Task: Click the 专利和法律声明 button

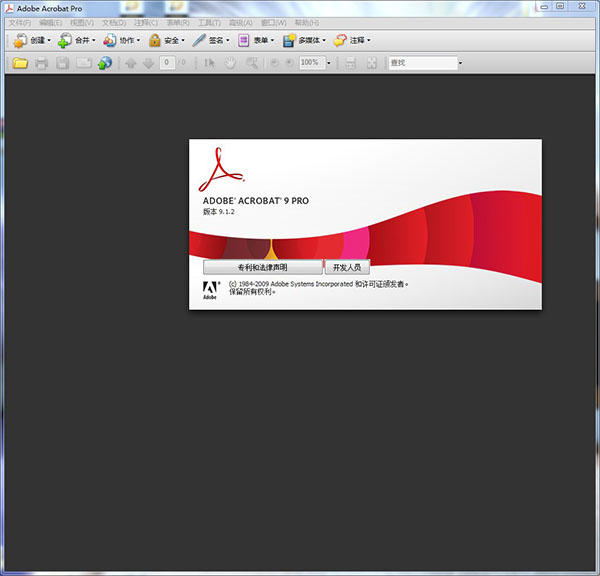Action: coord(262,267)
